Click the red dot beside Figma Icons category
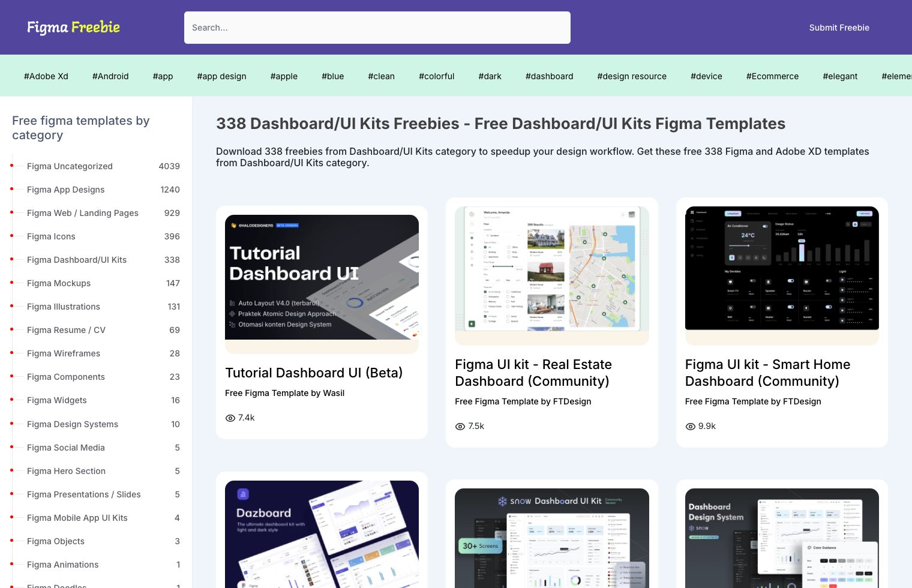This screenshot has width=912, height=588. (x=13, y=236)
